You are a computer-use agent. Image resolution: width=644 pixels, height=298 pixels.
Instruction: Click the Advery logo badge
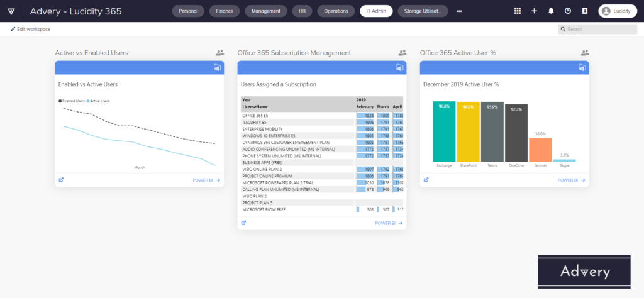click(584, 272)
